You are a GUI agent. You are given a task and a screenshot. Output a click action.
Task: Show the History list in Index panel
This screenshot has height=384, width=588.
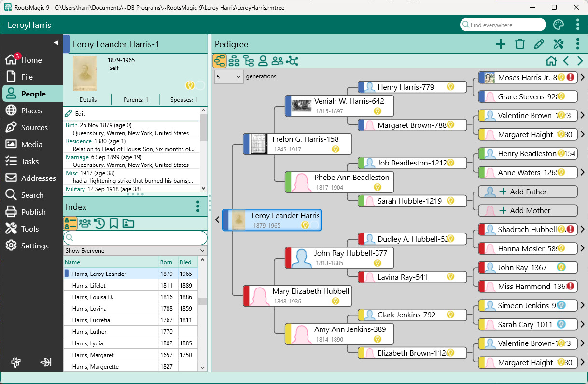pos(99,223)
